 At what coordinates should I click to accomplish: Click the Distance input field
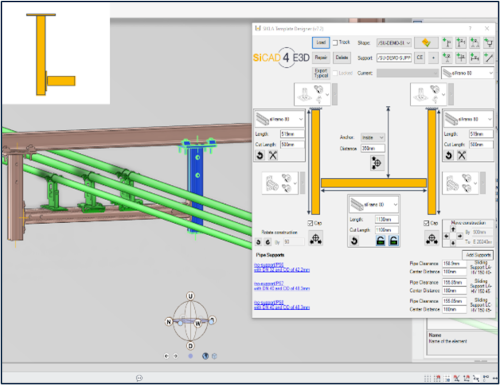coord(373,148)
